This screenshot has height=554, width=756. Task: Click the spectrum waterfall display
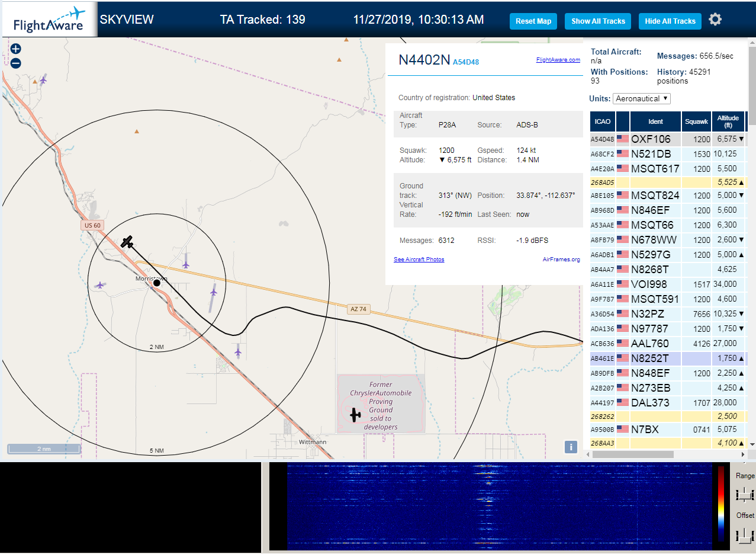tap(500, 507)
